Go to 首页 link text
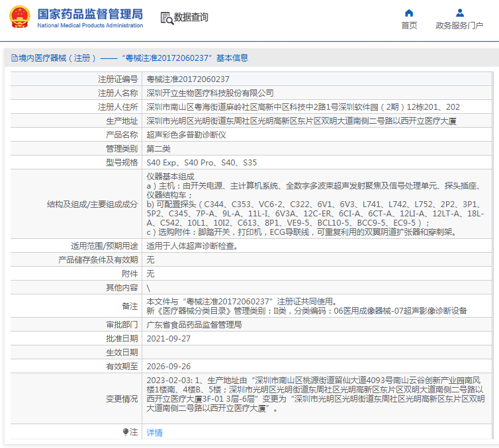Image resolution: width=499 pixels, height=448 pixels. 409,25
